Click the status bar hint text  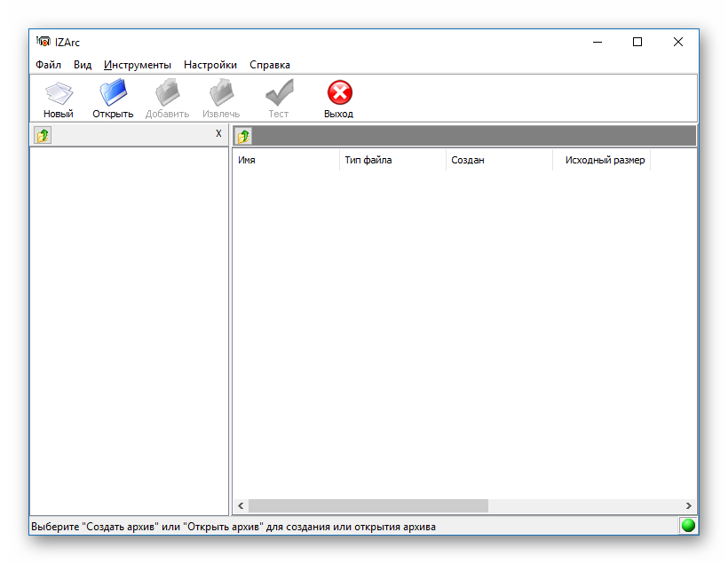pos(233,527)
